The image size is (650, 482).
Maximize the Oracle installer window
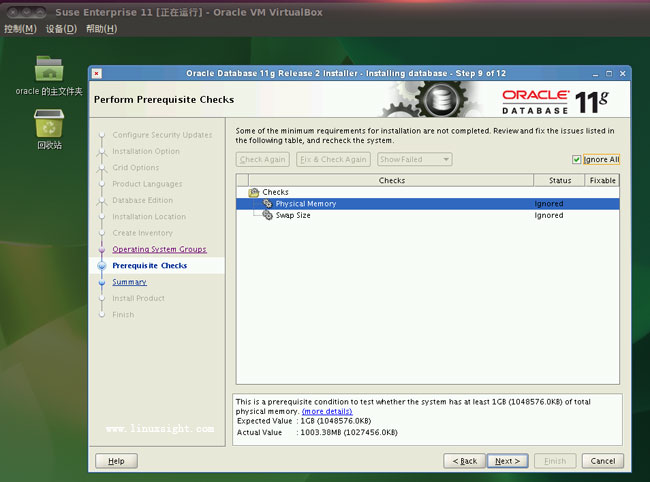[x=609, y=74]
